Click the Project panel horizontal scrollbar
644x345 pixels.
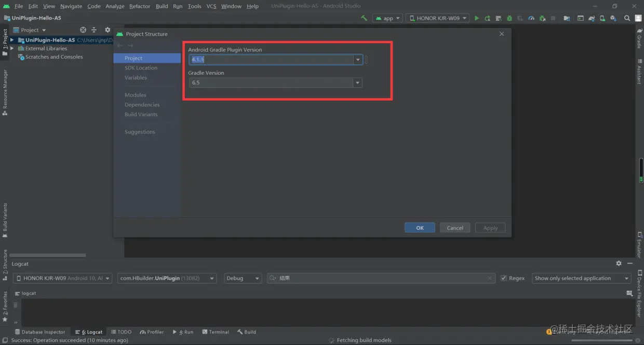coord(48,255)
